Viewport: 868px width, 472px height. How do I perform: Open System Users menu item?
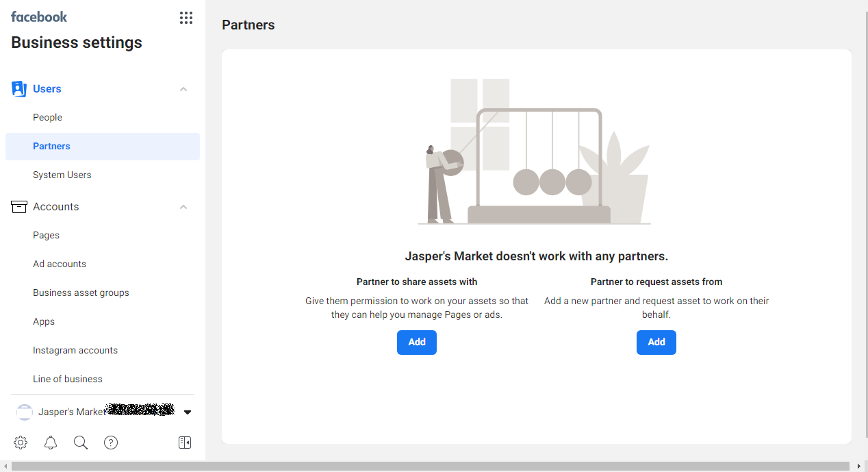coord(62,175)
